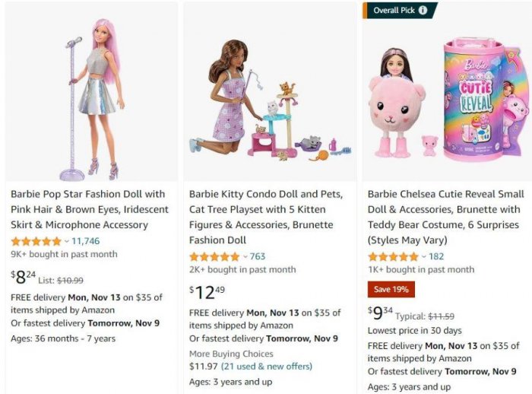Click the $8.24 price of Pop Star doll

(24, 277)
